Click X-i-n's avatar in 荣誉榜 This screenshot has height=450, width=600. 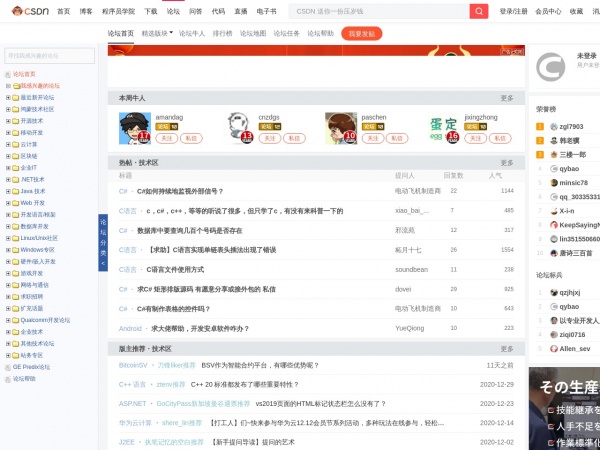tap(554, 211)
